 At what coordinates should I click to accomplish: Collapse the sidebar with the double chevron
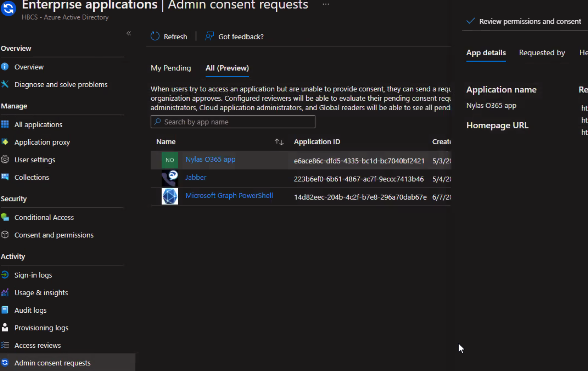[129, 33]
